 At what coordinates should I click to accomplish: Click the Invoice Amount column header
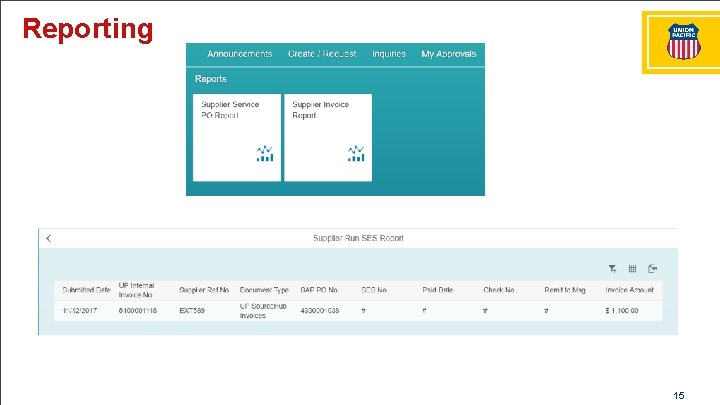pyautogui.click(x=630, y=290)
